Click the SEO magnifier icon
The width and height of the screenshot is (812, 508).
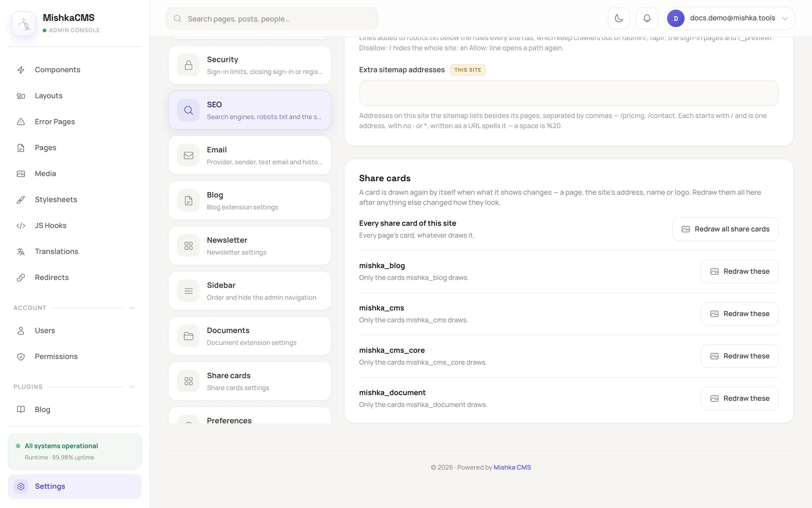pyautogui.click(x=188, y=110)
